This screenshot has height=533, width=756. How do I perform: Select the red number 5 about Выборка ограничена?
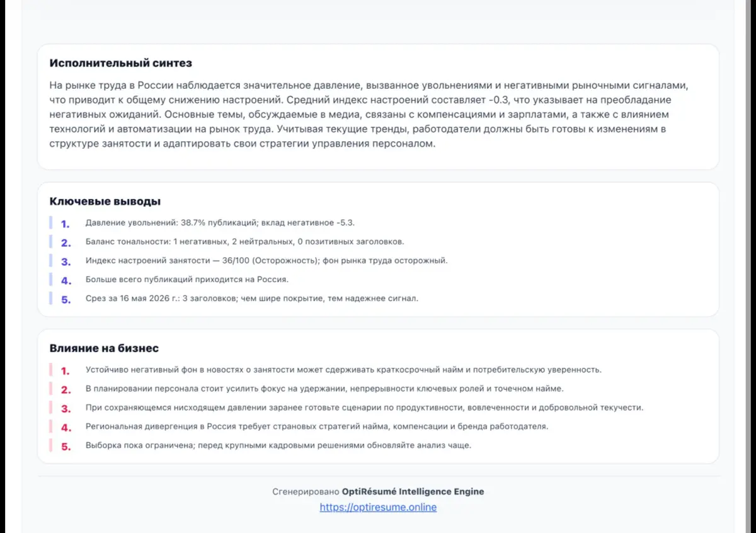66,447
